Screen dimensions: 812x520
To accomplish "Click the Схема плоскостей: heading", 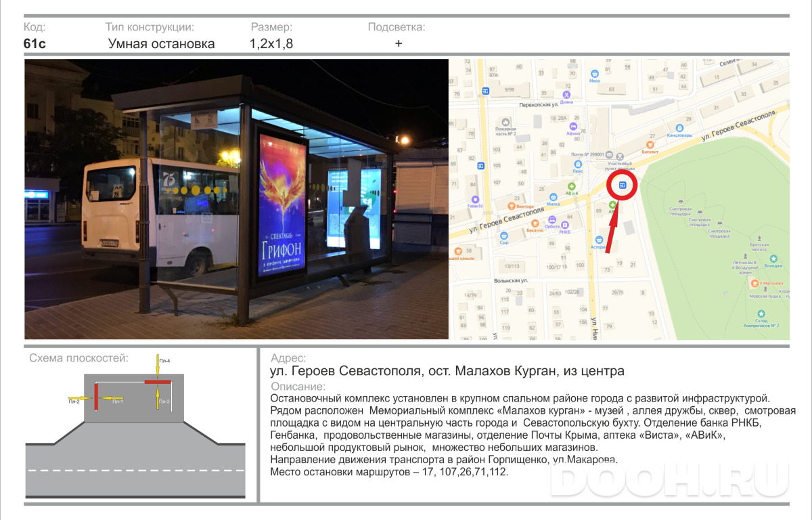I will tap(78, 358).
